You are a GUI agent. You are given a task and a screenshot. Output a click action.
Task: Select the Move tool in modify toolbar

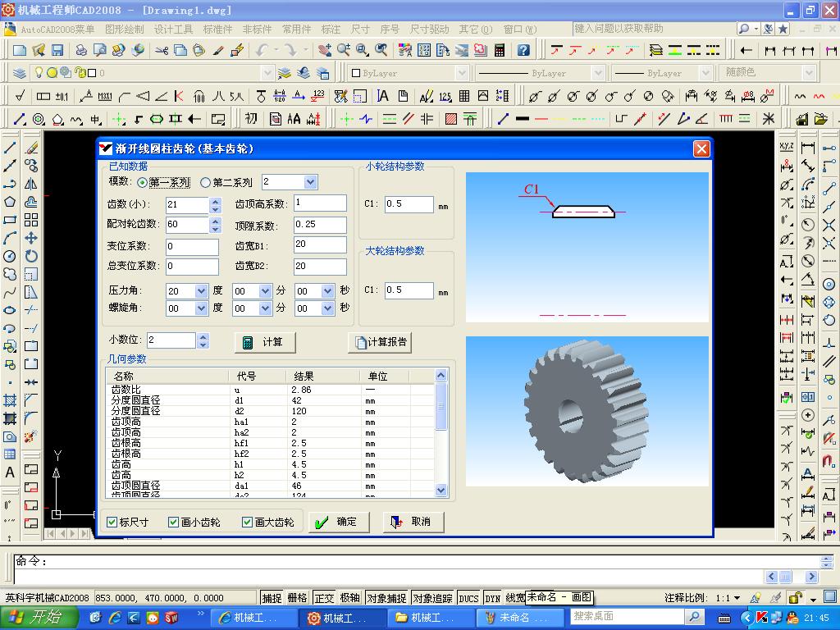pos(31,238)
